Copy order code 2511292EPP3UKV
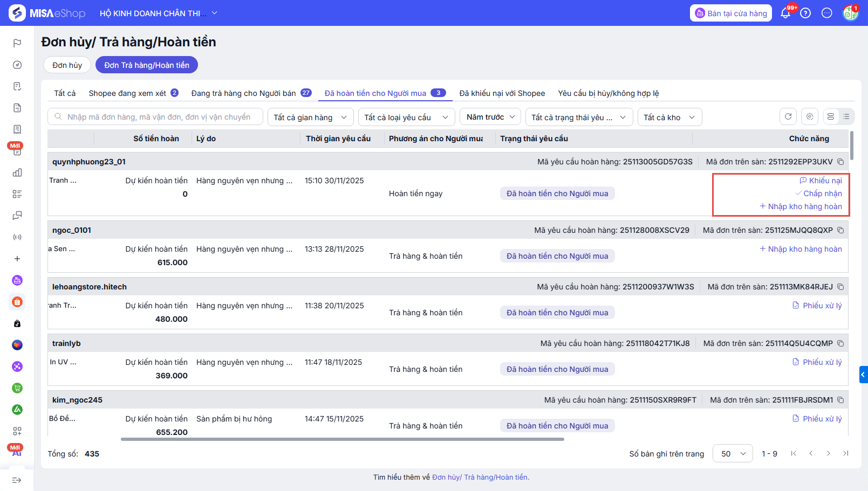The width and height of the screenshot is (868, 491). tap(840, 162)
